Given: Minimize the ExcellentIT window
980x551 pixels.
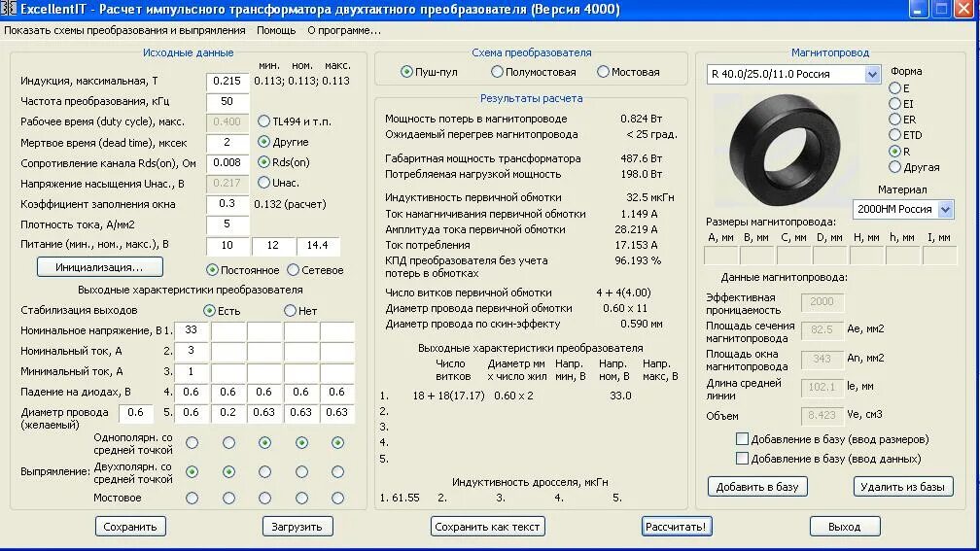Looking at the screenshot, I should [918, 10].
